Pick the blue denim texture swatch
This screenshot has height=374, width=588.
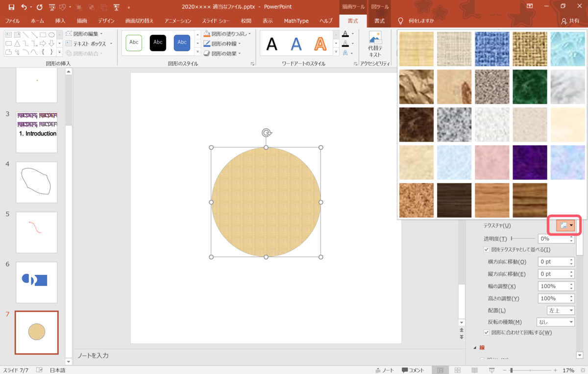pos(492,49)
